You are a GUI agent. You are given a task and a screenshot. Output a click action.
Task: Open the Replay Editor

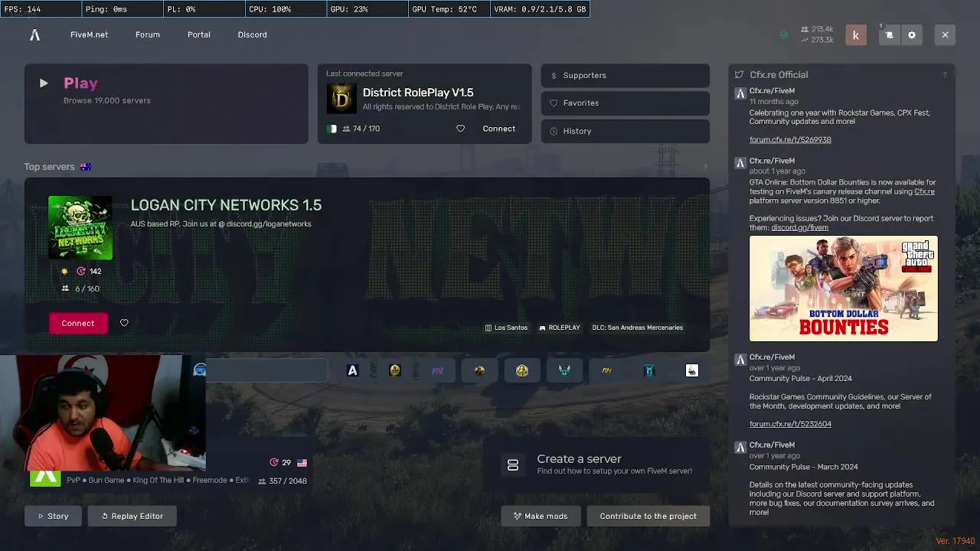[132, 516]
